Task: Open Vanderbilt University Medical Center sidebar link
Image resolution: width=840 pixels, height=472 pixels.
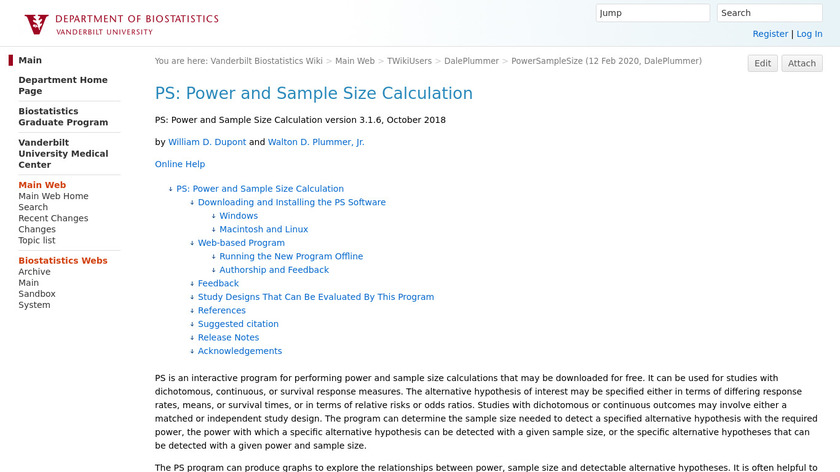Action: (63, 154)
